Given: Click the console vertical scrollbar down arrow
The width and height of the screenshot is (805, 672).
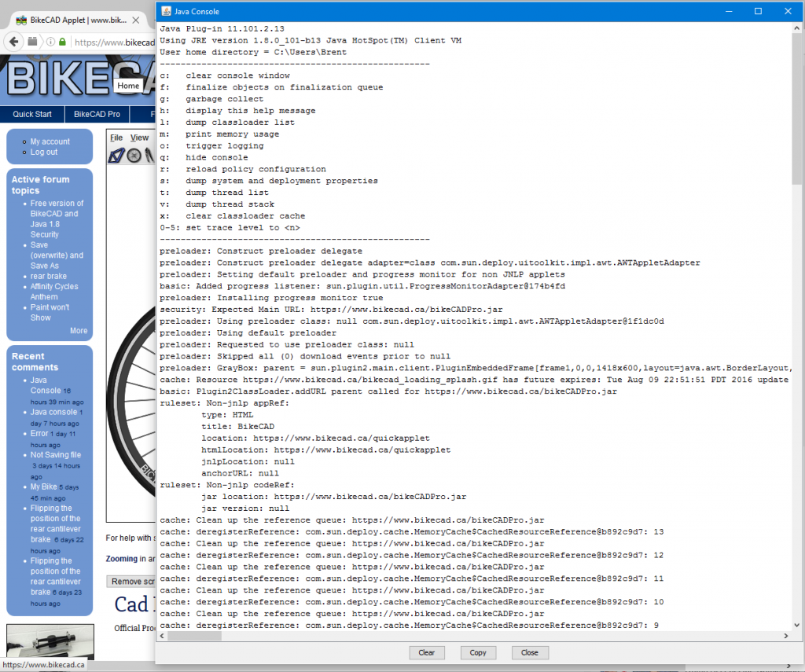Looking at the screenshot, I should [x=797, y=625].
